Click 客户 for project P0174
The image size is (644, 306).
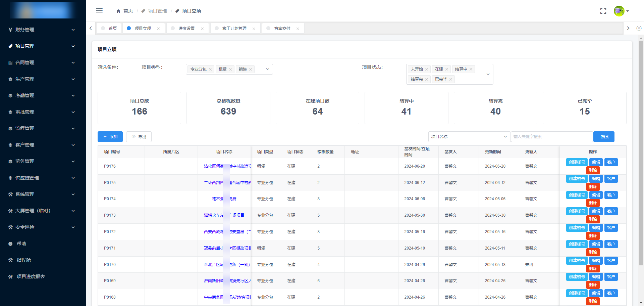pyautogui.click(x=611, y=195)
